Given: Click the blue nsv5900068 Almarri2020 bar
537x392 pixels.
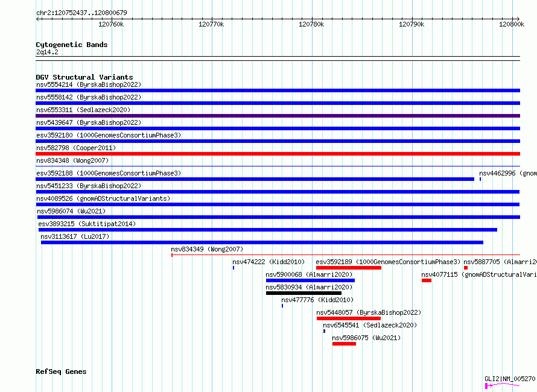Looking at the screenshot, I should pyautogui.click(x=310, y=280).
